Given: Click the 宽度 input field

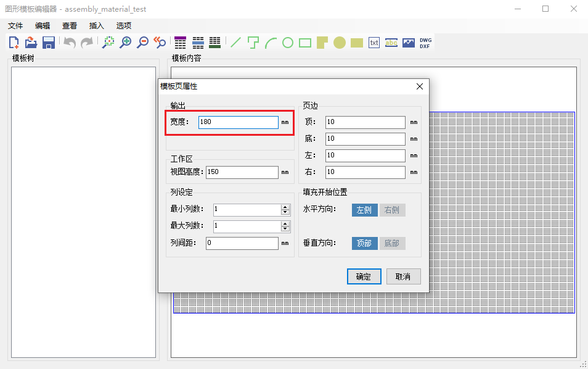Looking at the screenshot, I should click(x=238, y=122).
